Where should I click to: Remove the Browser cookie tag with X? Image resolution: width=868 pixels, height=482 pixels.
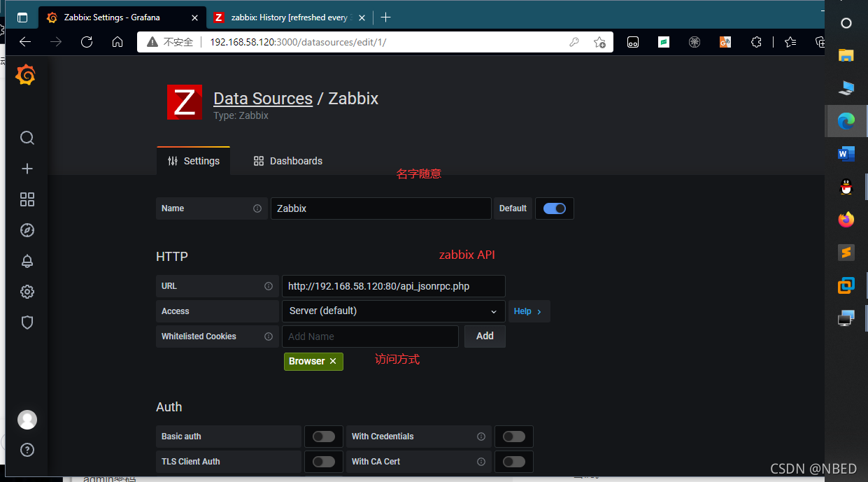[333, 361]
